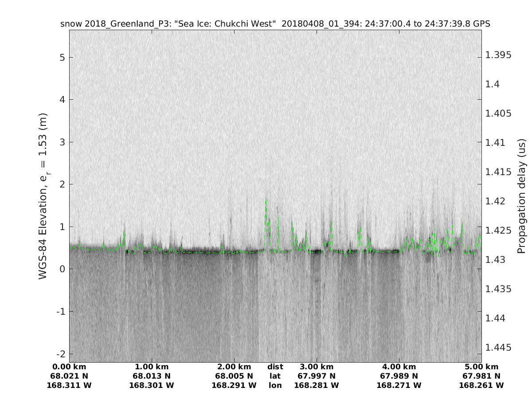
Task: Click the "0.00 km" distance tick label
Action: click(69, 367)
